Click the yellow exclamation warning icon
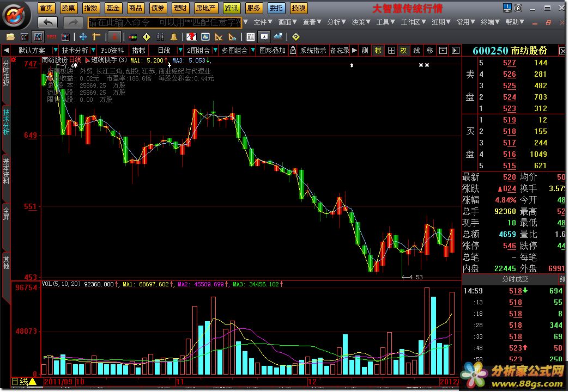Viewport: 569px width, 392px height. click(x=147, y=37)
